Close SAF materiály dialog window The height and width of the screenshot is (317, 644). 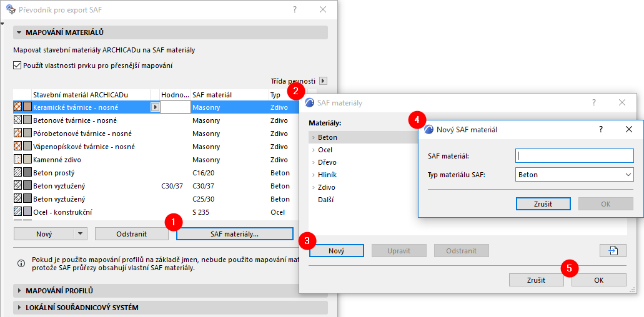pyautogui.click(x=622, y=102)
